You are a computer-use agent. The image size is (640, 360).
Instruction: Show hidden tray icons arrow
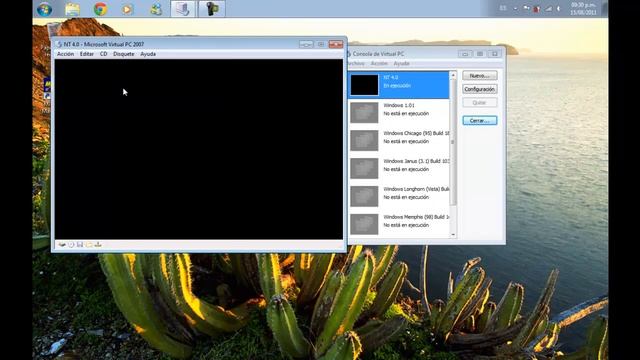(515, 9)
